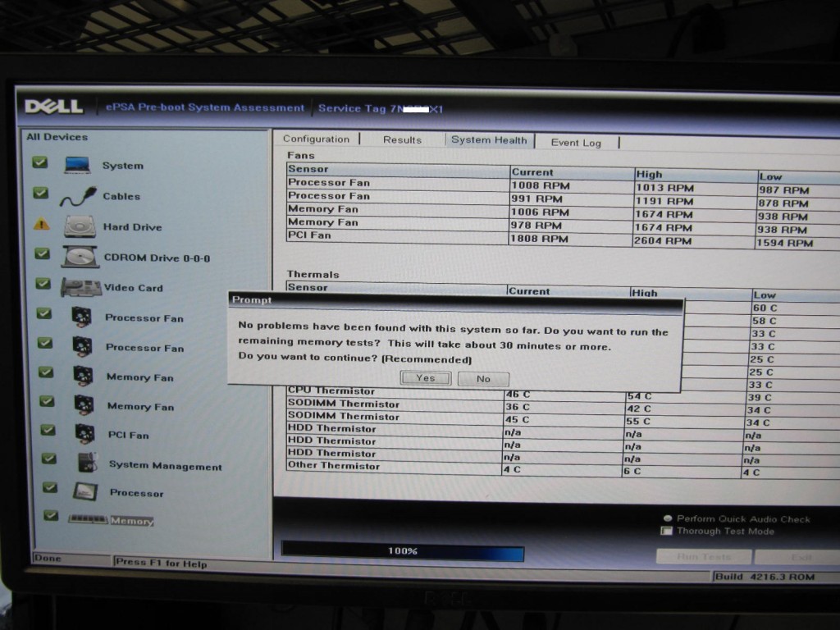The width and height of the screenshot is (840, 630).
Task: Click the 1008 RPM current value
Action: [541, 186]
